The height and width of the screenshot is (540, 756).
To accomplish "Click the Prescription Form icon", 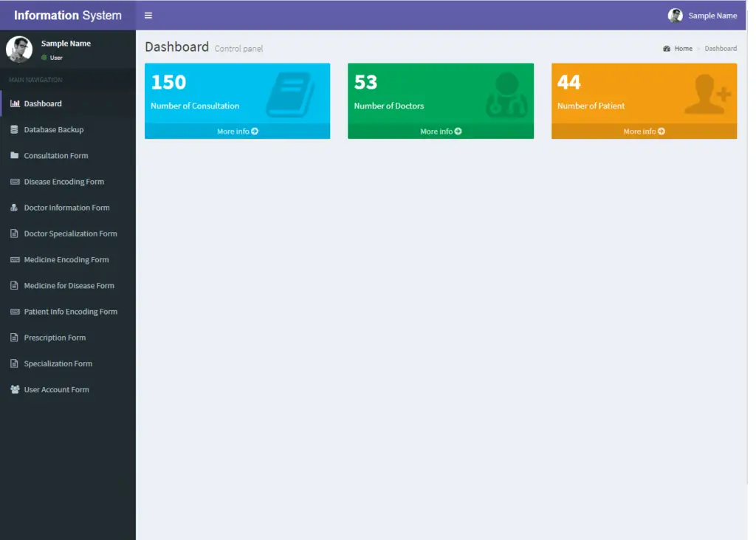I will tap(14, 338).
